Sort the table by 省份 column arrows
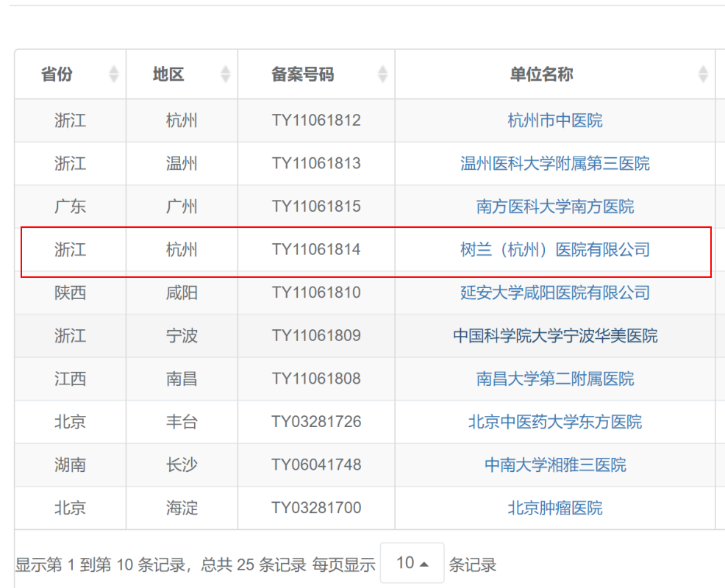The image size is (725, 588). click(x=114, y=74)
